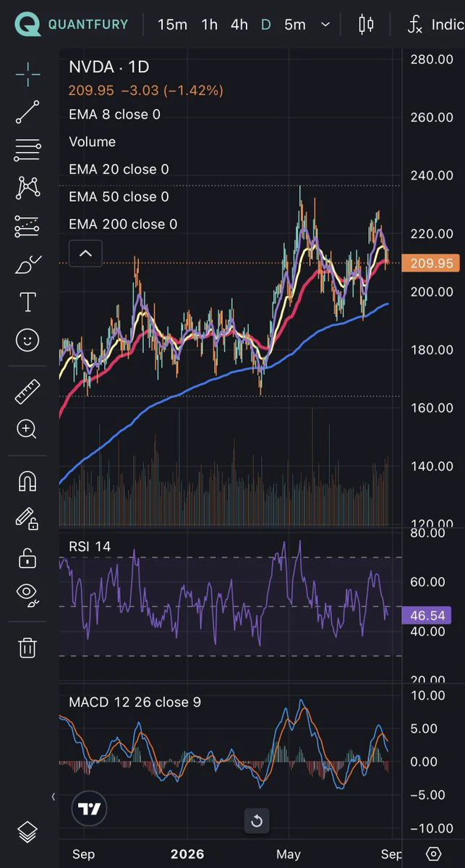The image size is (465, 868).
Task: Lock all drawing tools
Action: point(27,558)
